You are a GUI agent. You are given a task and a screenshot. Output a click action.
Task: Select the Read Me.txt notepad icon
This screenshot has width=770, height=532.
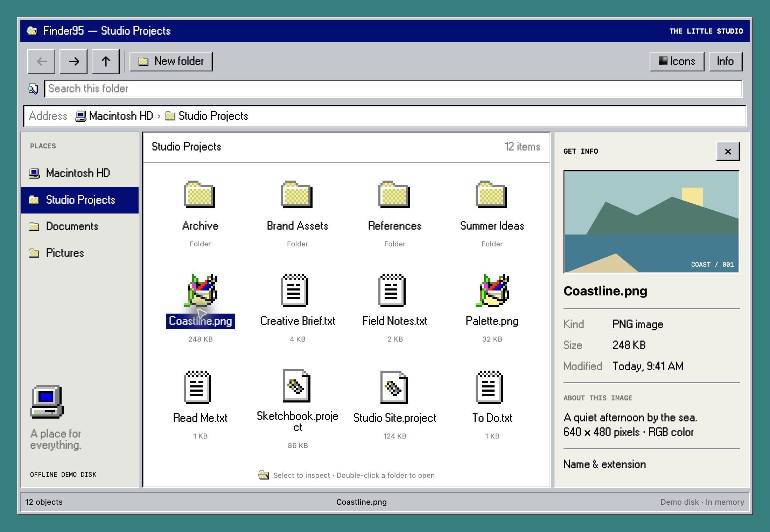pos(197,387)
